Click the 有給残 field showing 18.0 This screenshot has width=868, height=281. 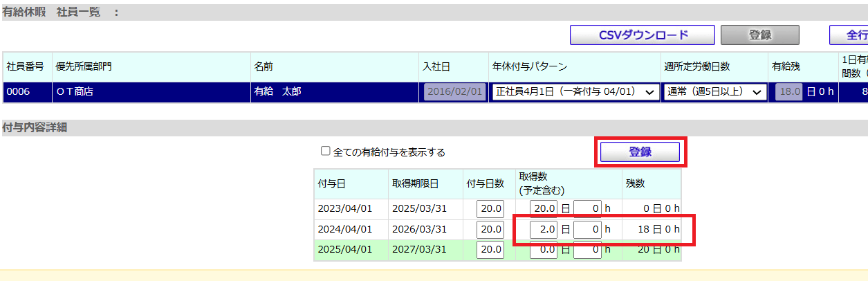tap(789, 92)
